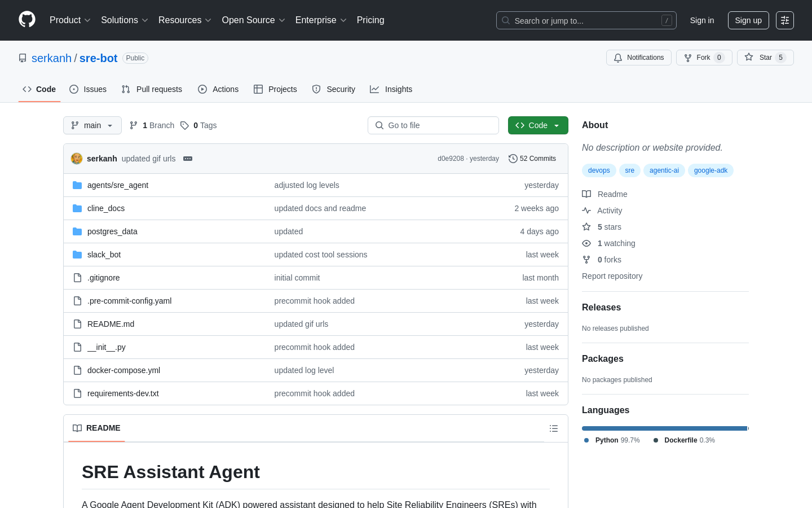Click the Report repository link
The image size is (812, 508).
[x=612, y=276]
